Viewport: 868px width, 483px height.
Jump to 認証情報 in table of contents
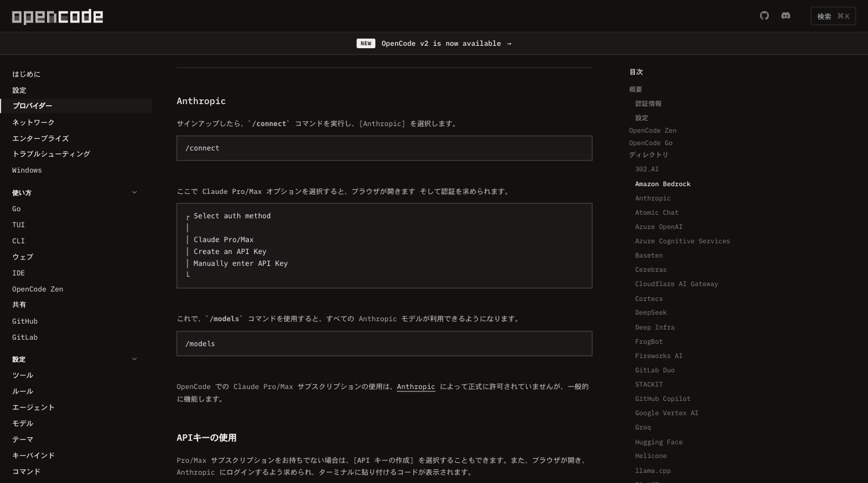point(648,103)
